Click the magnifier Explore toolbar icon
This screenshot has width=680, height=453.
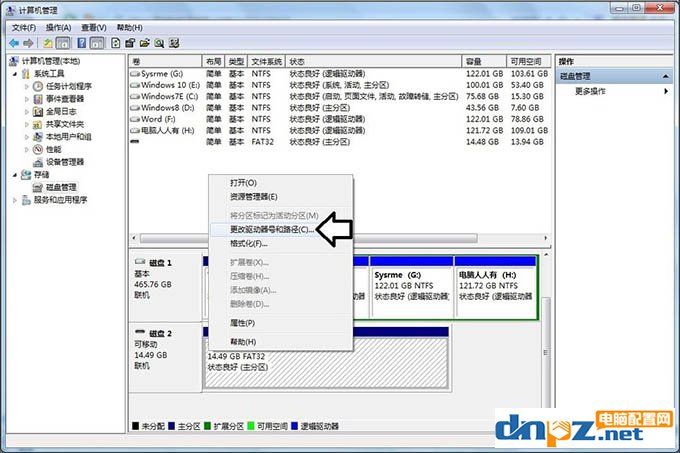pyautogui.click(x=159, y=43)
